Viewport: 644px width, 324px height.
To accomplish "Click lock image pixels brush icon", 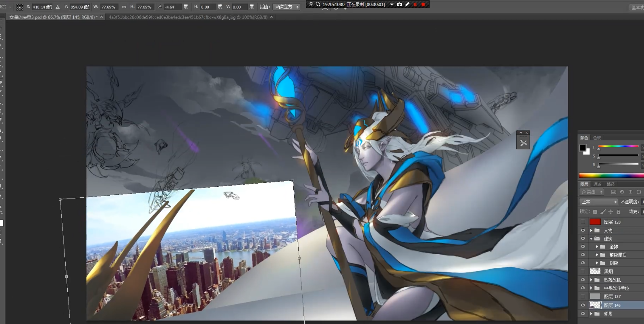I will 603,212.
